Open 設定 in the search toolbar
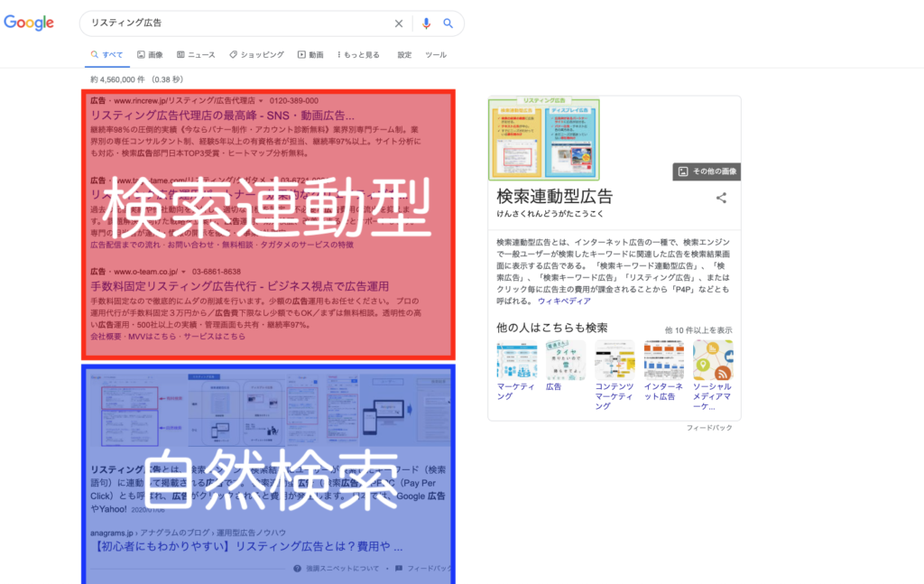Image resolution: width=924 pixels, height=584 pixels. (x=404, y=55)
